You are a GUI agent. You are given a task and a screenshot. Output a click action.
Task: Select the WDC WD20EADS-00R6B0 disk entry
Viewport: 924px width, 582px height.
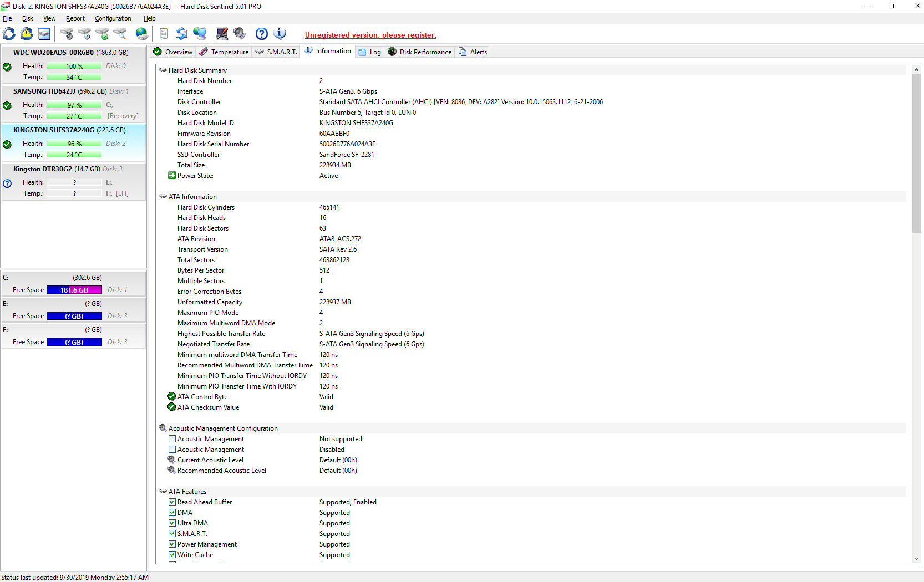pyautogui.click(x=73, y=65)
